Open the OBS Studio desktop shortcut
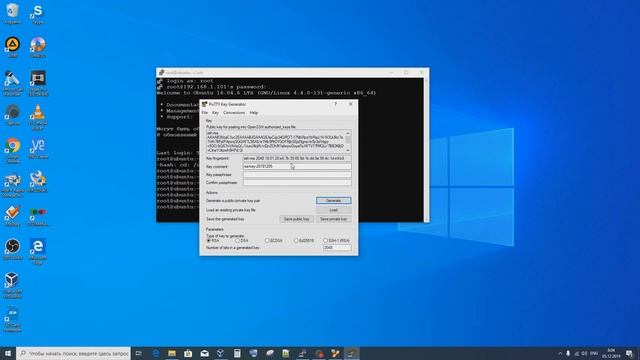 coord(13,249)
